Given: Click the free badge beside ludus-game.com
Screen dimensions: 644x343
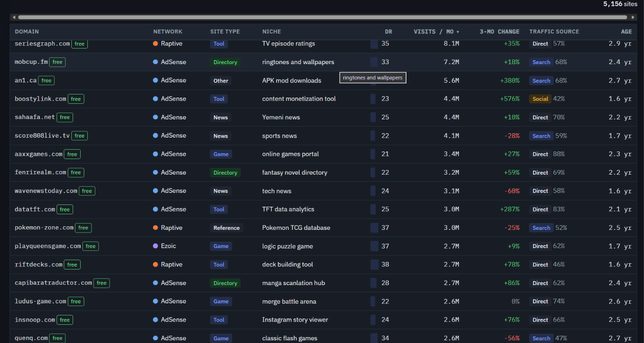Looking at the screenshot, I should 76,302.
